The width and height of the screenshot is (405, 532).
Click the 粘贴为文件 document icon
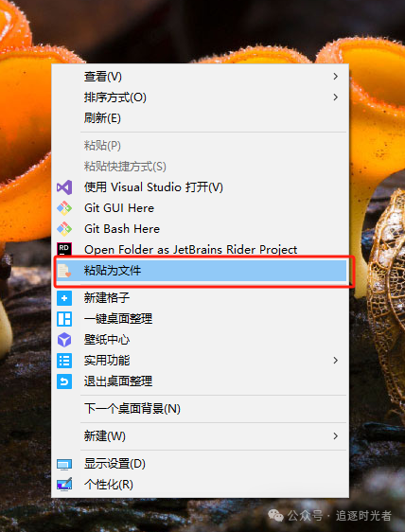[64, 271]
